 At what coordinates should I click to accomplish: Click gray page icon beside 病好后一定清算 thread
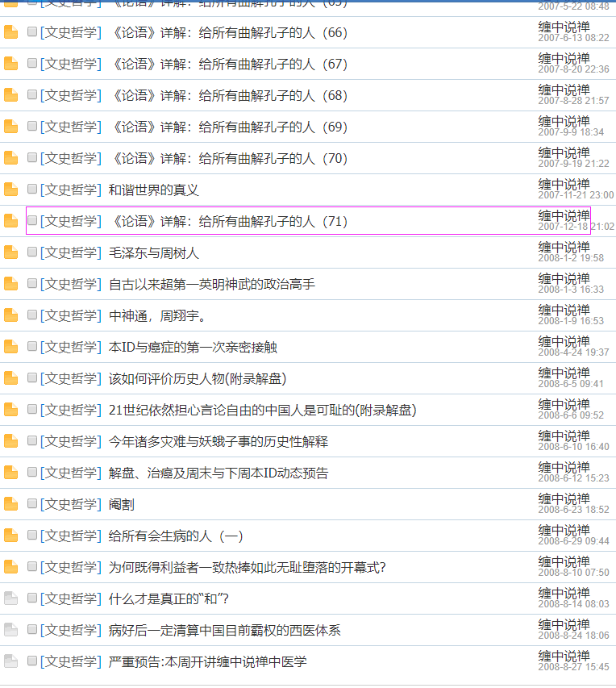tap(11, 630)
